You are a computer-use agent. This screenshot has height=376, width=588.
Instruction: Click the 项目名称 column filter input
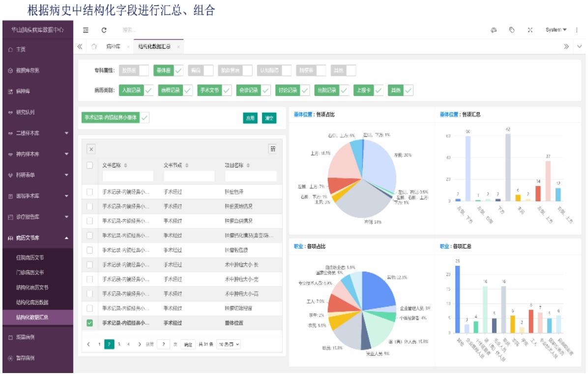(x=251, y=176)
